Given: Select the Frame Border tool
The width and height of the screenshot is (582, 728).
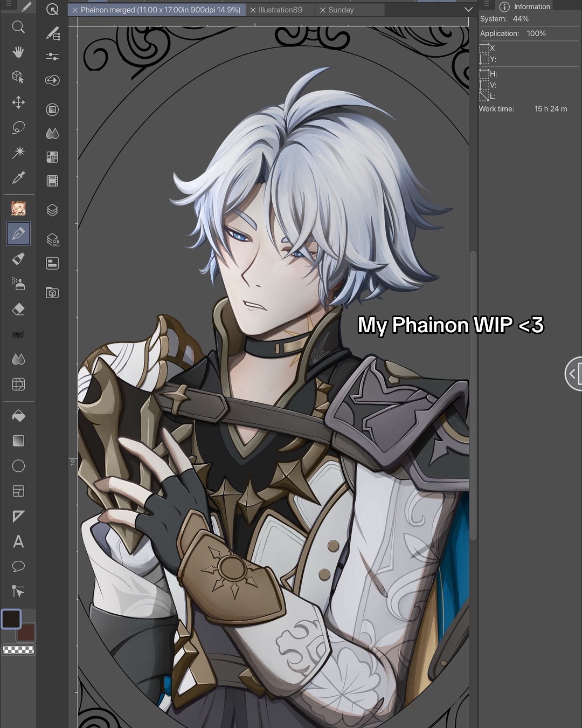Looking at the screenshot, I should click(18, 491).
